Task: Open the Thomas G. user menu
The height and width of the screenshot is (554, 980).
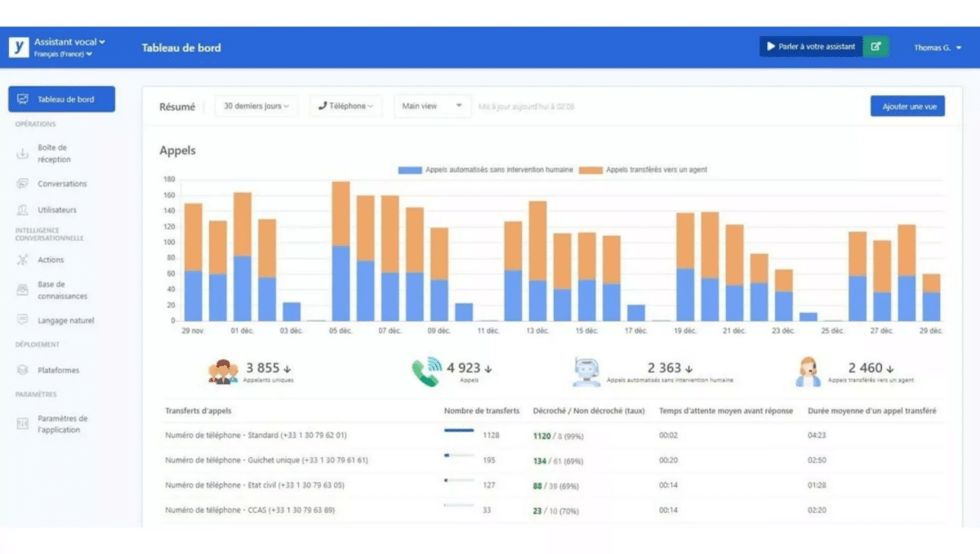Action: tap(937, 47)
